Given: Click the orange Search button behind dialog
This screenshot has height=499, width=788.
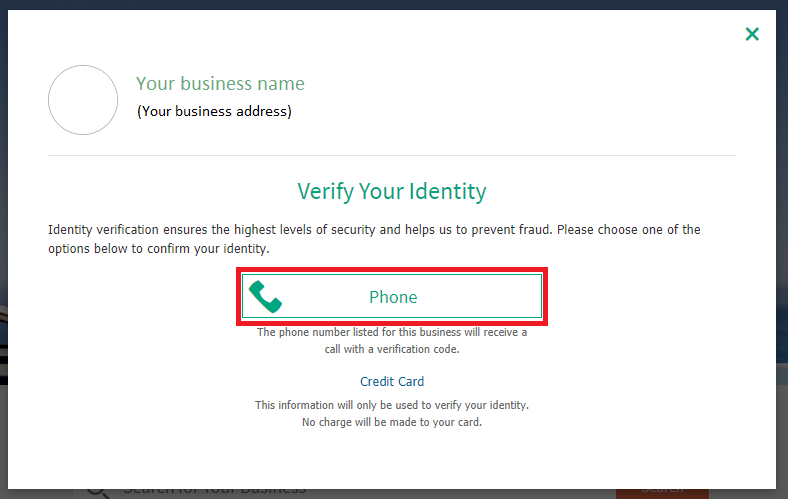Looking at the screenshot, I should click(662, 494).
